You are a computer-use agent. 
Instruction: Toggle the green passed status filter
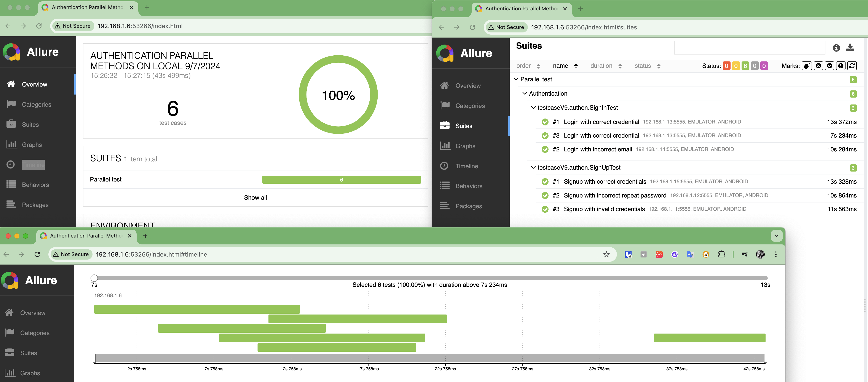(745, 66)
